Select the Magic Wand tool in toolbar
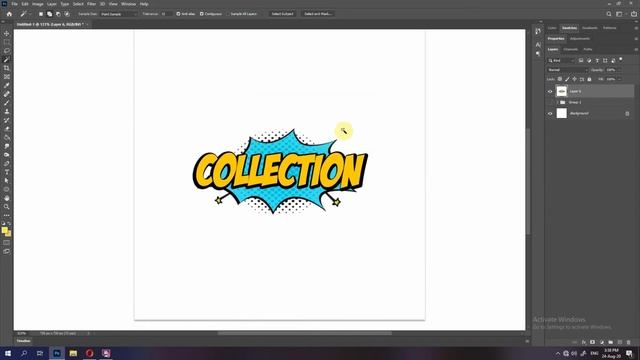640x360 pixels. [x=7, y=60]
